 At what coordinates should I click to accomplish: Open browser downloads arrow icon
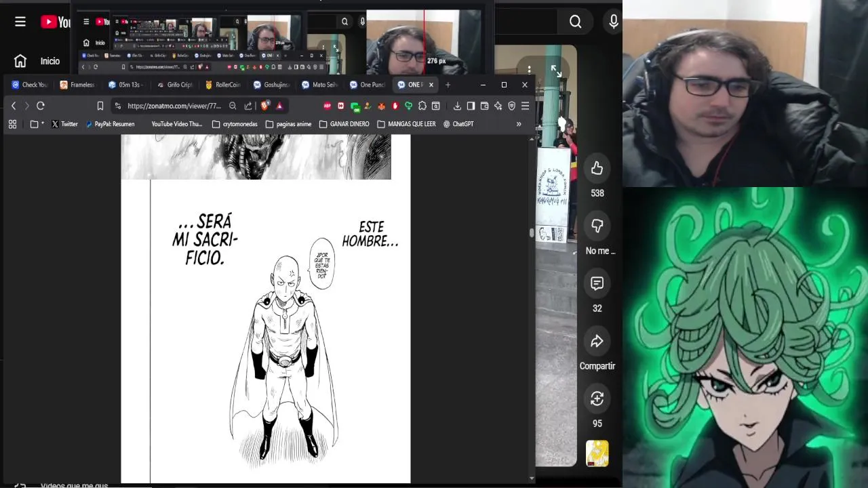pos(457,106)
